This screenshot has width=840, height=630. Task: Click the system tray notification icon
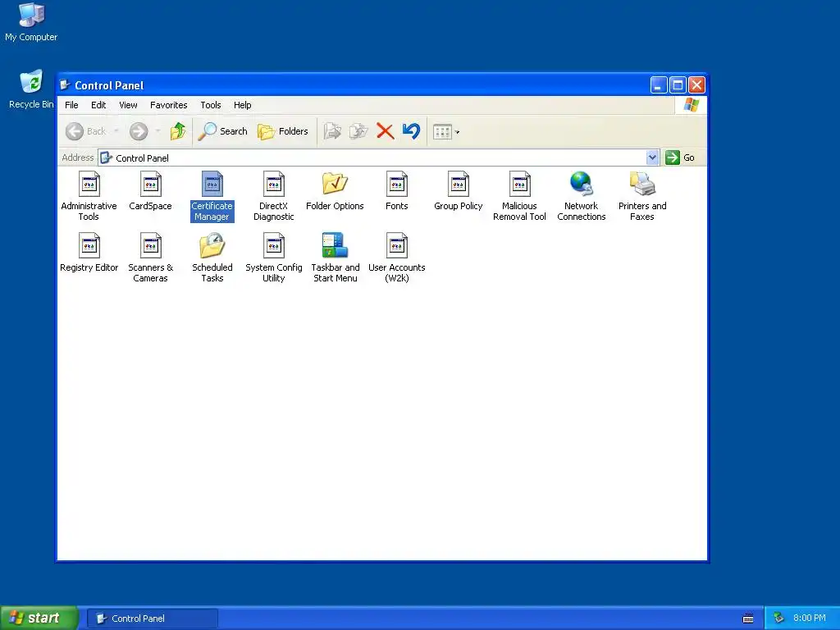[779, 619]
